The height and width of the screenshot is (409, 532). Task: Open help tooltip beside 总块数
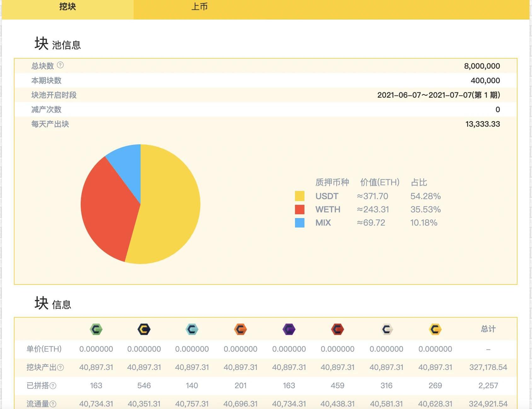click(x=60, y=65)
